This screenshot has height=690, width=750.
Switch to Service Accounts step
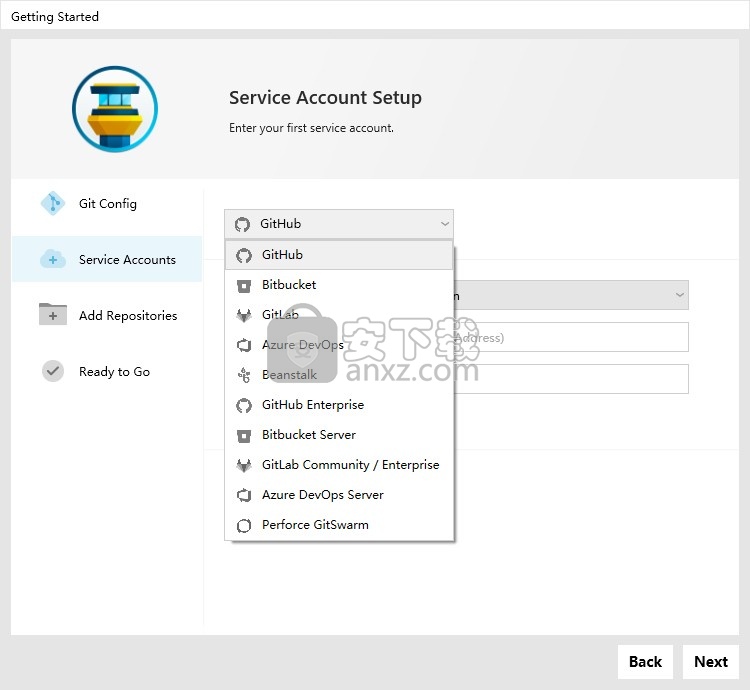pos(107,259)
